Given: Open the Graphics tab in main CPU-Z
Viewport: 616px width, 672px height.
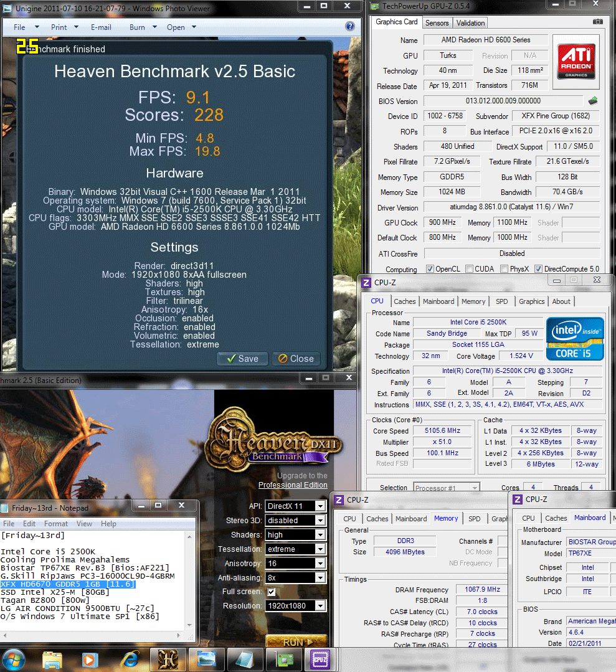Looking at the screenshot, I should click(531, 301).
